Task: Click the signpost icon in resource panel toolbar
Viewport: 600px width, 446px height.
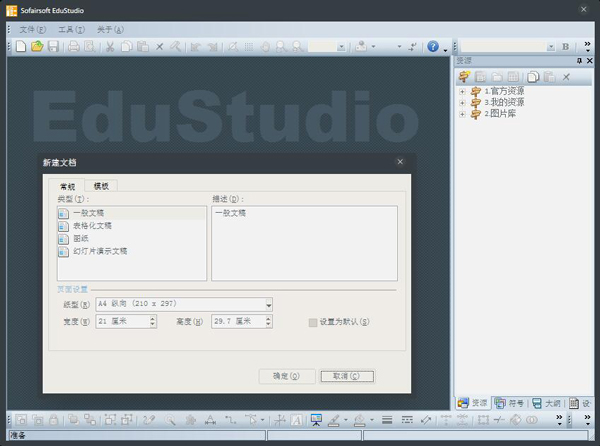Action: 464,77
